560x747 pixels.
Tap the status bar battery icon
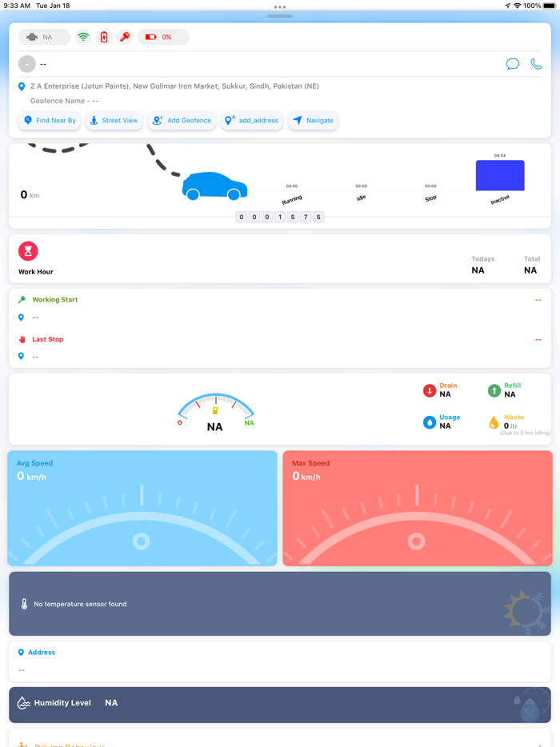click(550, 6)
